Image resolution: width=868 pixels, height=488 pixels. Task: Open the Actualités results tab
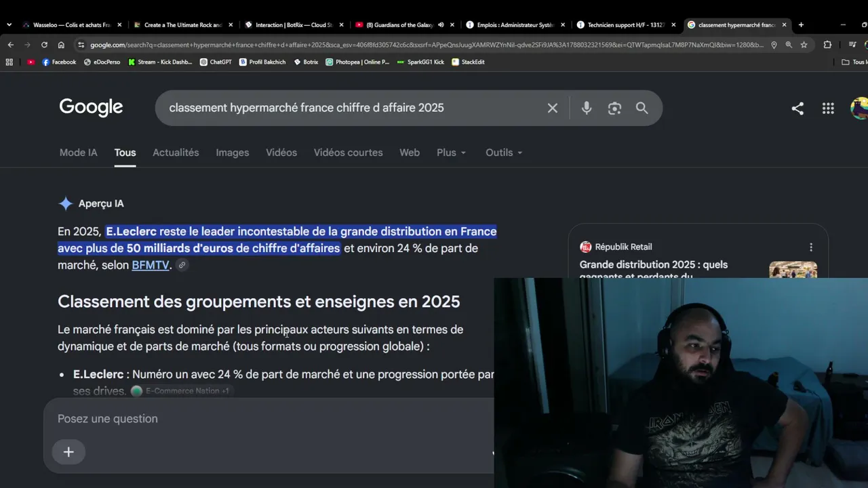176,152
